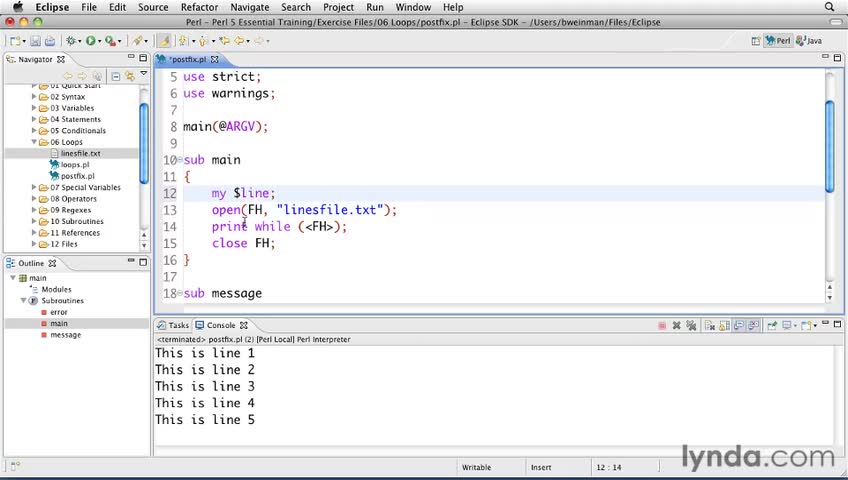Image resolution: width=848 pixels, height=480 pixels.
Task: Open the External Tools dropdown arrow
Action: point(119,41)
